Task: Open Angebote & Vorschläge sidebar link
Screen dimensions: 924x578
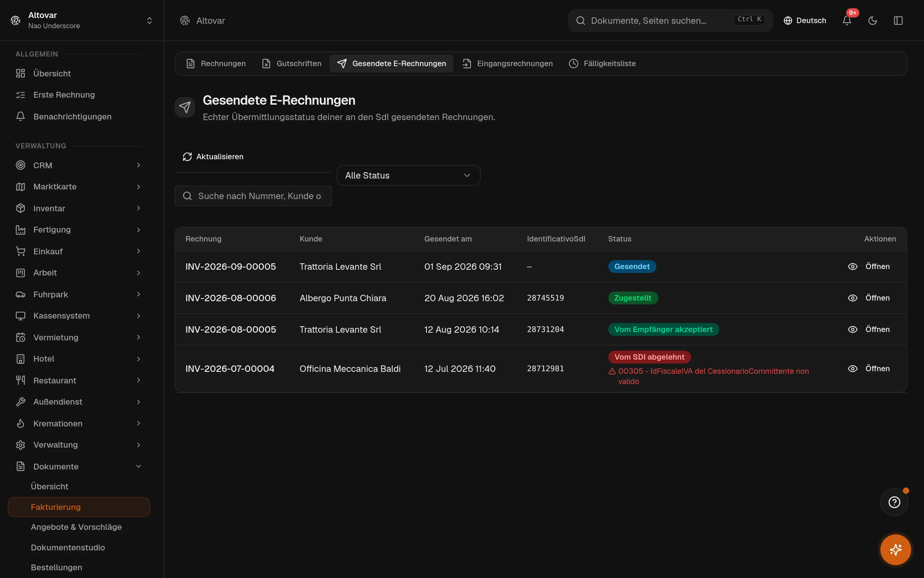Action: tap(76, 527)
